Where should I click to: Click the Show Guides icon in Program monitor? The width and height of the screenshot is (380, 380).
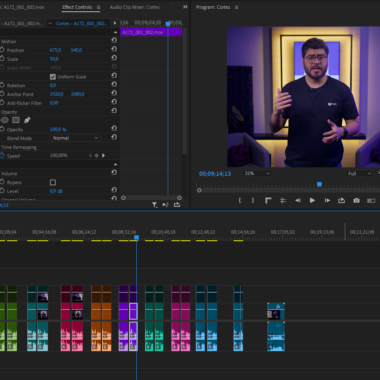(x=283, y=200)
